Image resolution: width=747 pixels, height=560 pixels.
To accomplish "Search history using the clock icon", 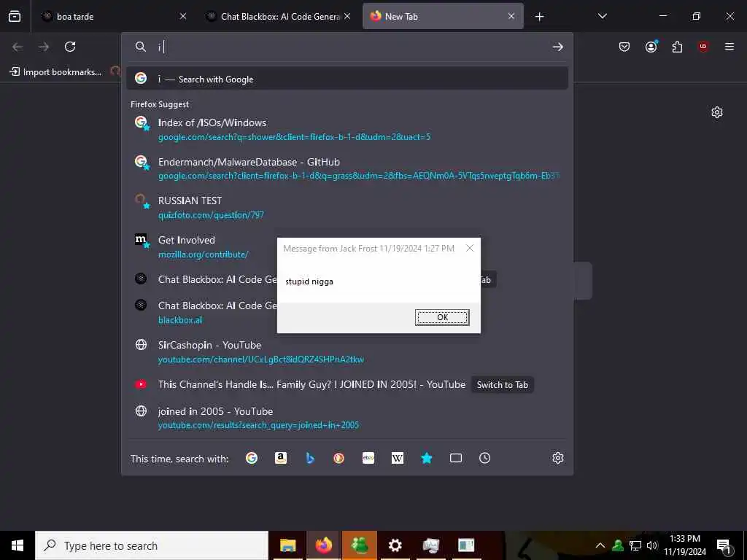I will coord(484,458).
